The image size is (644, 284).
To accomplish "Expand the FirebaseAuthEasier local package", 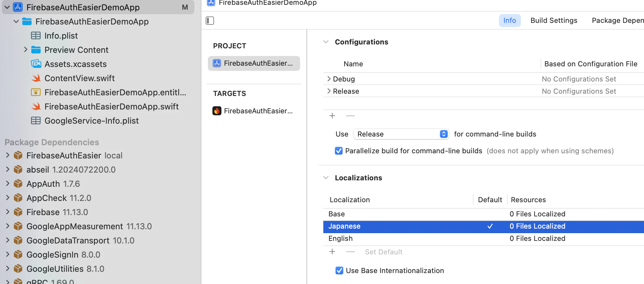I will tap(8, 155).
